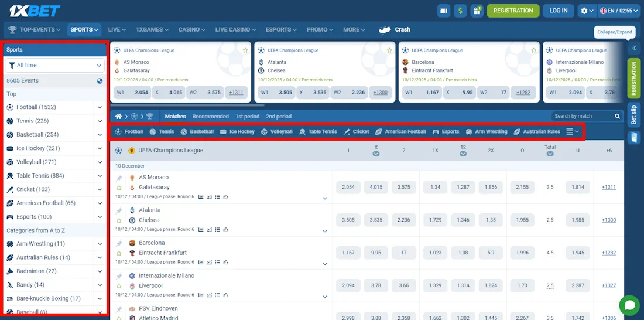Screen dimensions: 644x320
Task: Select American Football (66) in the sidebar
Action: (46, 203)
